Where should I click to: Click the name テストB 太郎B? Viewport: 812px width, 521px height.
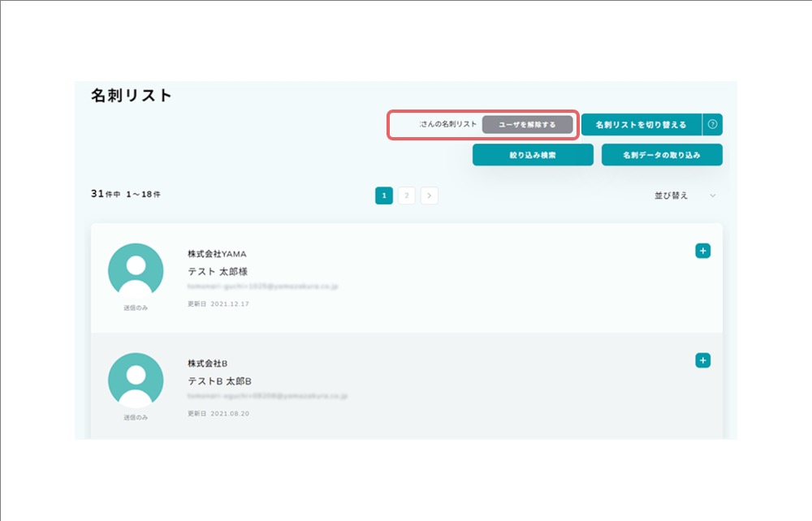tap(219, 381)
